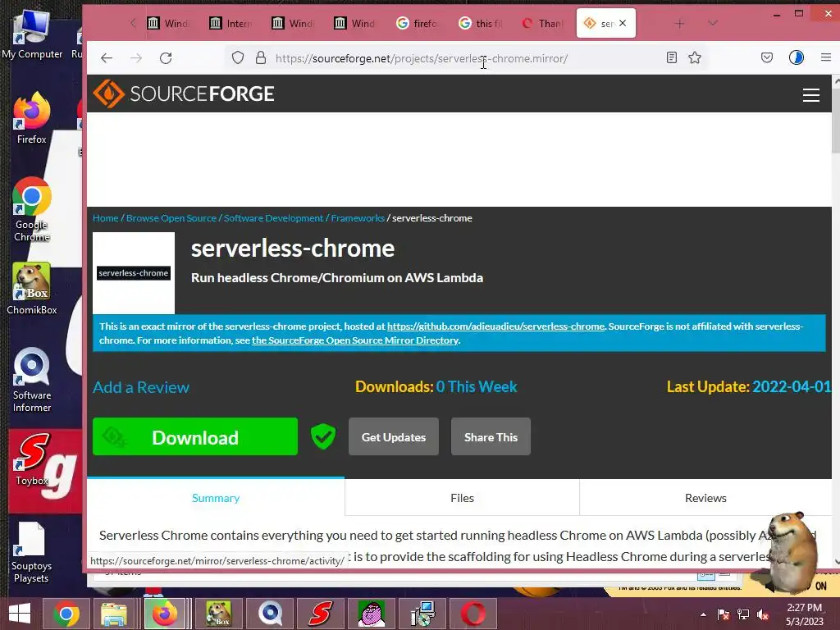Expand the list all tabs chevron

(x=713, y=23)
